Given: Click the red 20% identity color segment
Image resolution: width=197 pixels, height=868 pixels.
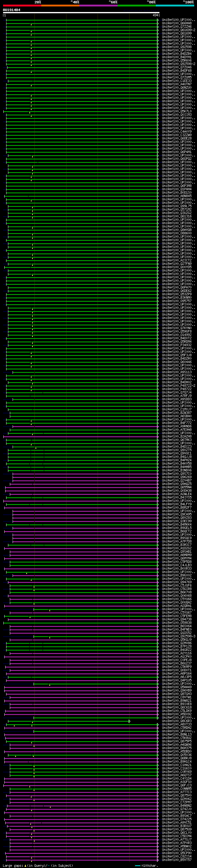Looking at the screenshot, I should (22, 6).
